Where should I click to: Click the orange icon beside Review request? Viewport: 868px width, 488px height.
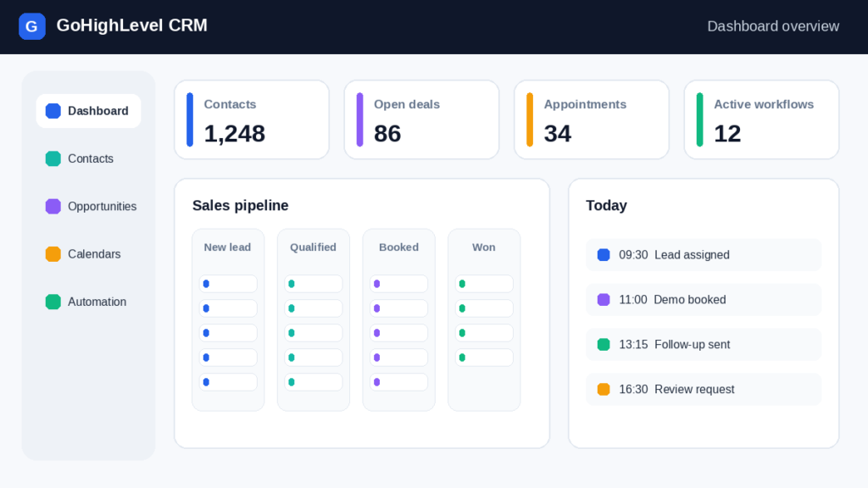(604, 389)
